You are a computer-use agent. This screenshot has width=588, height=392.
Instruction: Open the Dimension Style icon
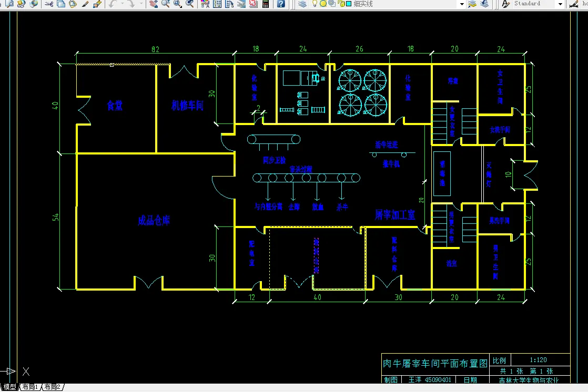point(574,4)
